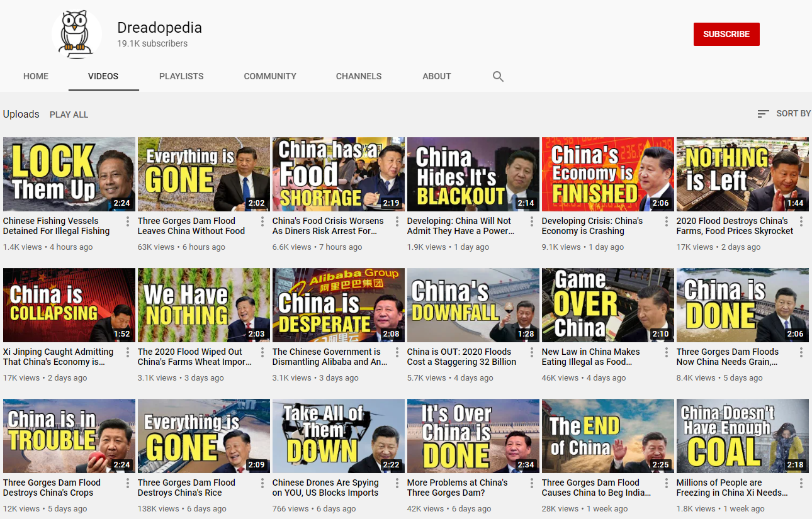Open the Sort By dropdown
Screen dimensions: 812x519
point(784,114)
